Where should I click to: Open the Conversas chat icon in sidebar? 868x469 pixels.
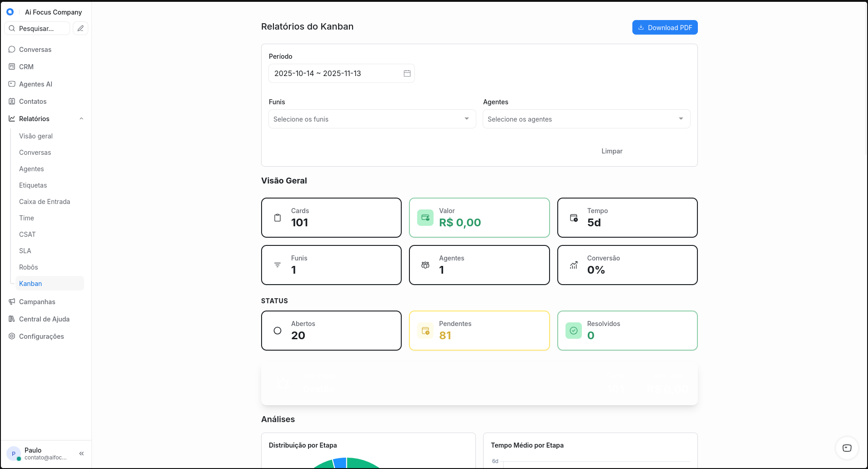pyautogui.click(x=11, y=49)
